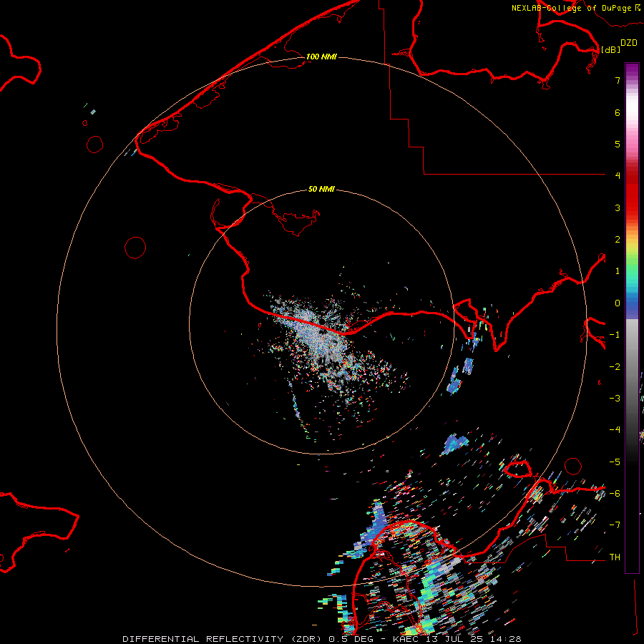The width and height of the screenshot is (644, 644).
Task: Click the TH threshold scale label
Action: 615,557
